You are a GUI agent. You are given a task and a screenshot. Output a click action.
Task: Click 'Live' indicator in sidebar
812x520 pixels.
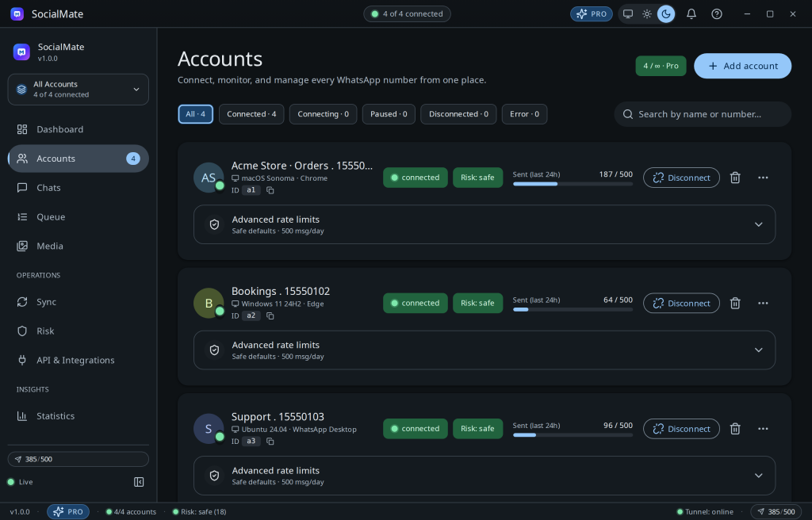click(x=20, y=482)
